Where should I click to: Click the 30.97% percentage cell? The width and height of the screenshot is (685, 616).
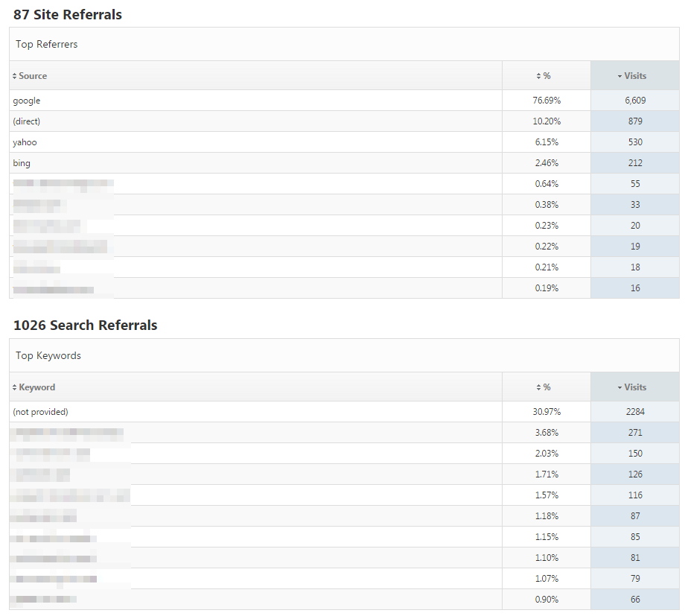tap(547, 412)
